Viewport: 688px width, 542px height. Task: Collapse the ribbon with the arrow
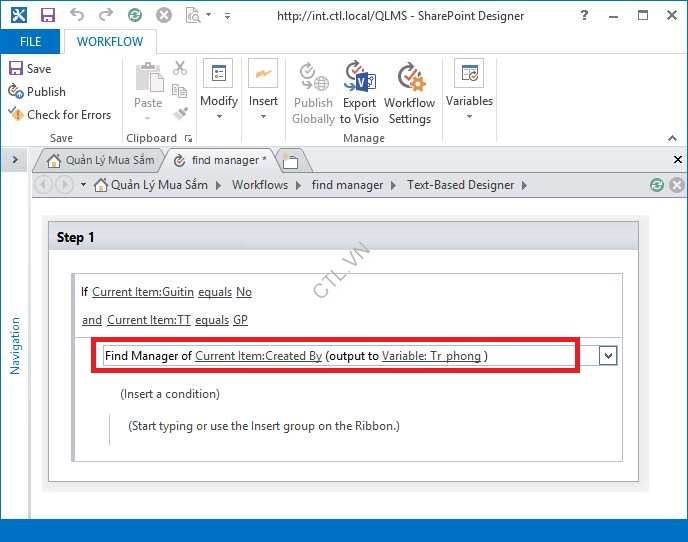click(672, 138)
